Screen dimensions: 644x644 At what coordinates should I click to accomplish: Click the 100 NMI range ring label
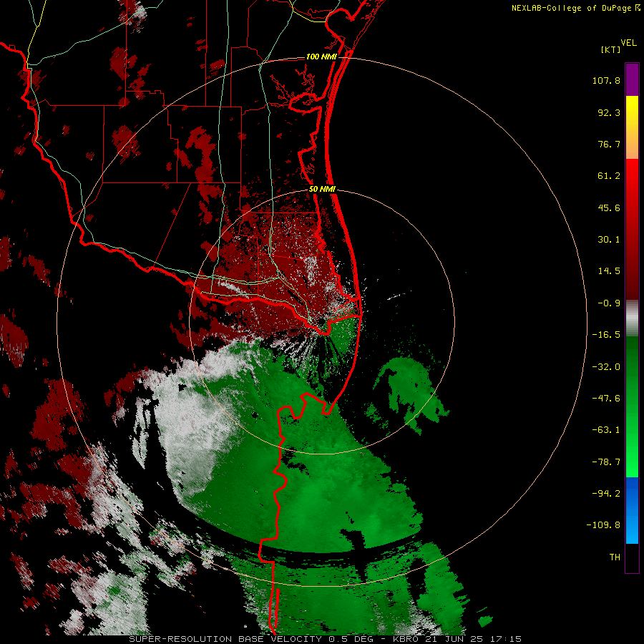pos(321,57)
